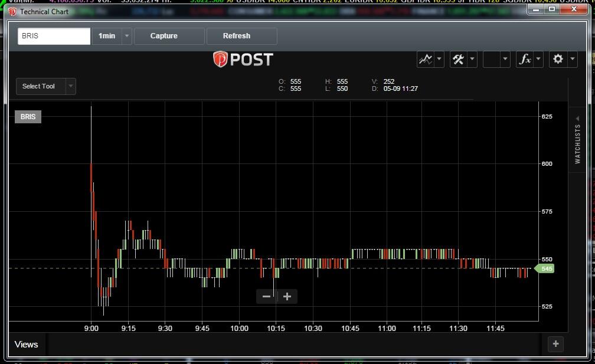Click the POST logo
Screen dimensions: 595x364
point(243,60)
